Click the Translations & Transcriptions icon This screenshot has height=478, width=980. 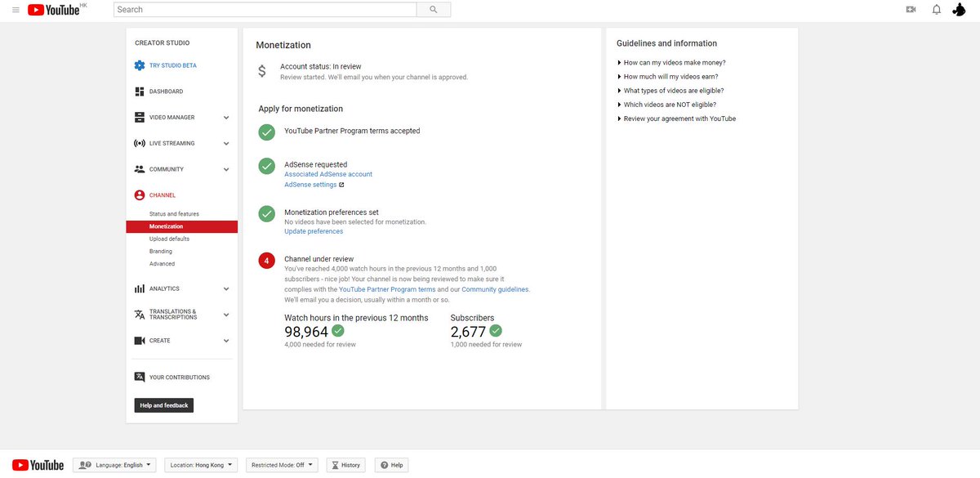coord(140,315)
